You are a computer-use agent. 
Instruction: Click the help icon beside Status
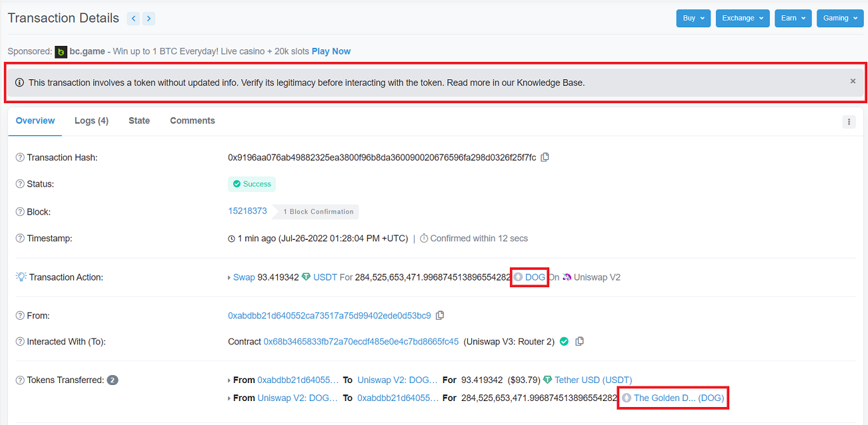click(20, 185)
